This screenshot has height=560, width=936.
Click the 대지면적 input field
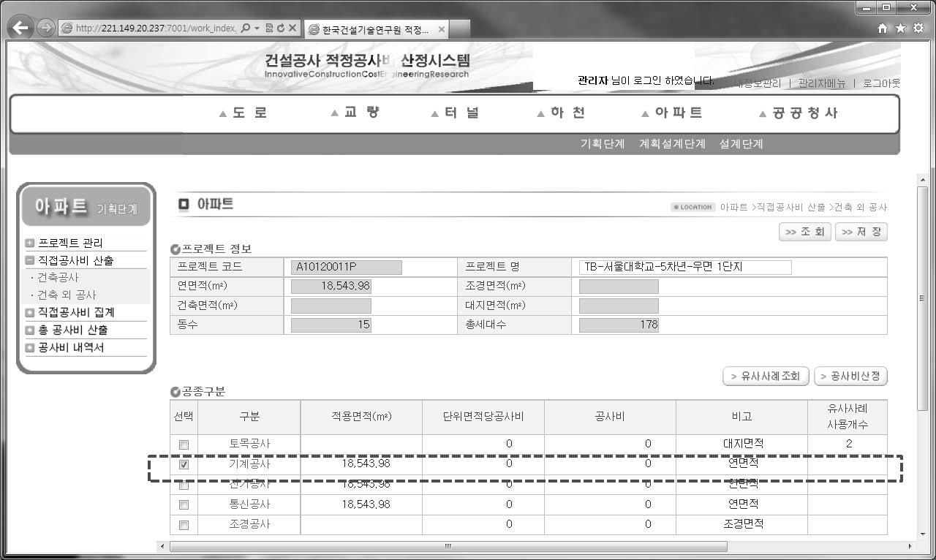tap(619, 306)
